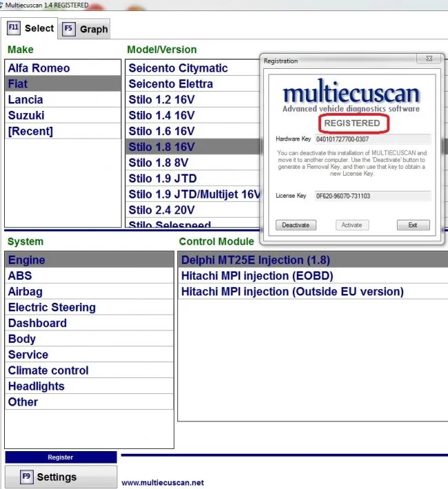Select the Electric Steering system
The image size is (448, 489).
click(x=52, y=308)
